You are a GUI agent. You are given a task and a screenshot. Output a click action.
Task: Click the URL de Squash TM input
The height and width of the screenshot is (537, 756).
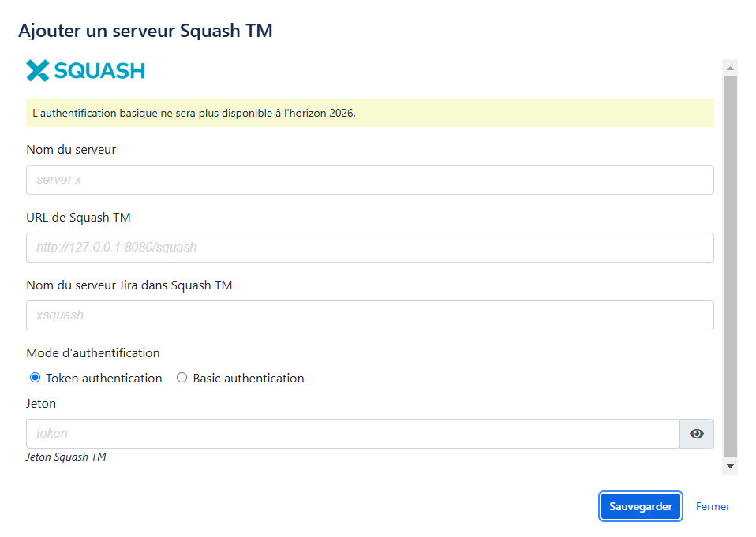point(369,248)
